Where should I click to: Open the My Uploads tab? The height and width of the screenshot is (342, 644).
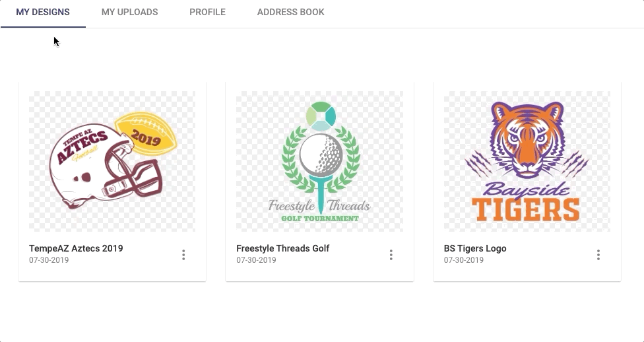pos(129,13)
